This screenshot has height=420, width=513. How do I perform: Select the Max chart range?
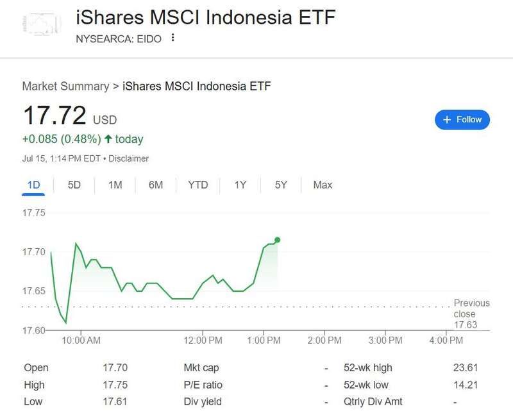click(x=323, y=185)
